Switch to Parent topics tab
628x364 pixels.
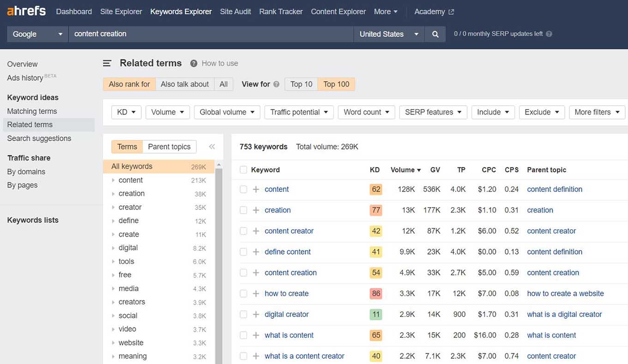[x=169, y=147]
